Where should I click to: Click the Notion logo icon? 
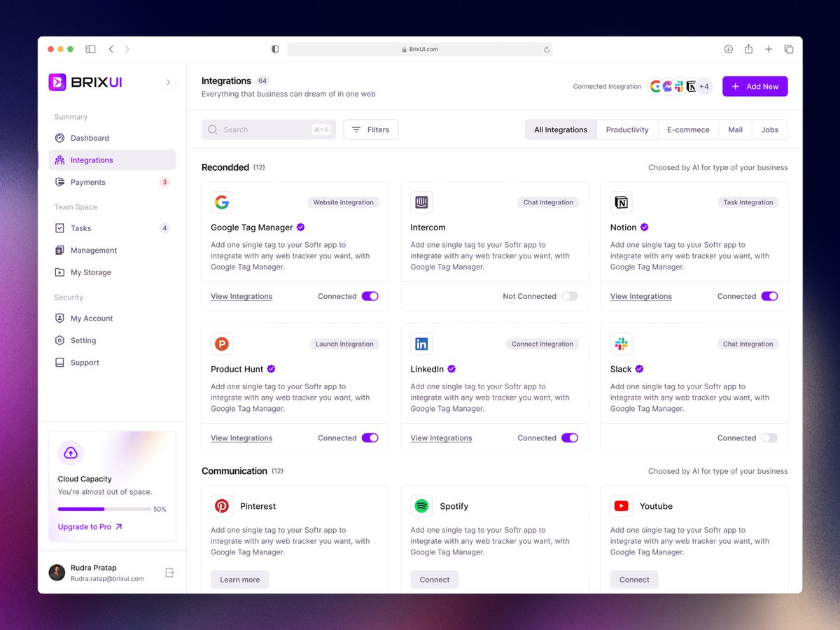tap(621, 202)
